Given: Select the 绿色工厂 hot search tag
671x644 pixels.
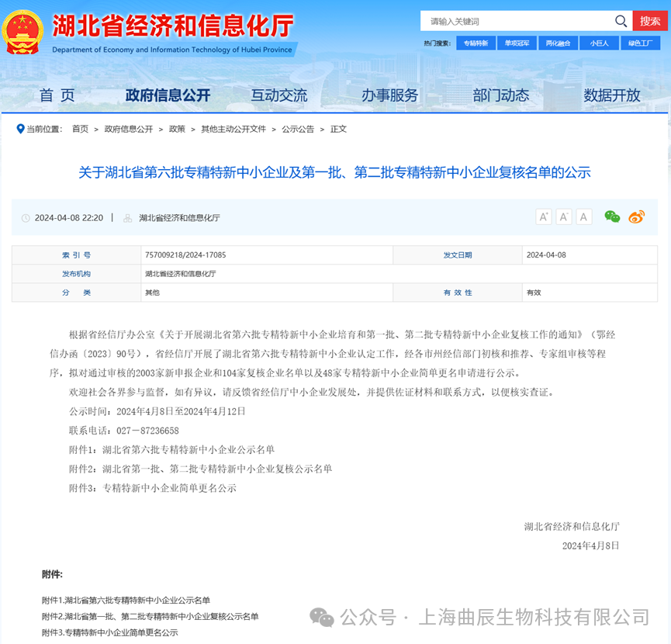Looking at the screenshot, I should (642, 43).
